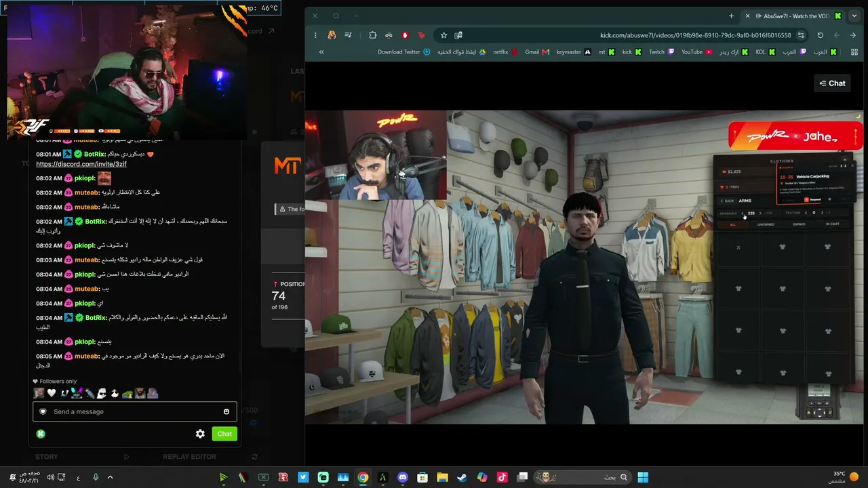Open File Explorer from the taskbar
This screenshot has width=868, height=488.
tap(442, 477)
